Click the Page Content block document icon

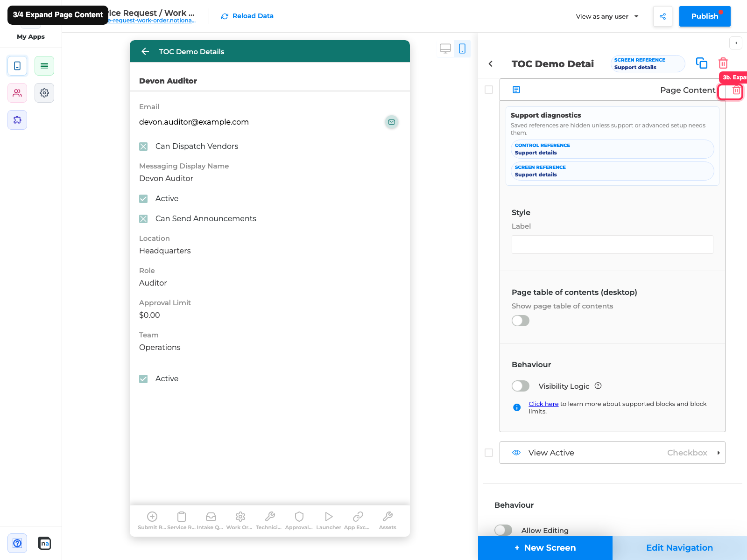tap(516, 90)
